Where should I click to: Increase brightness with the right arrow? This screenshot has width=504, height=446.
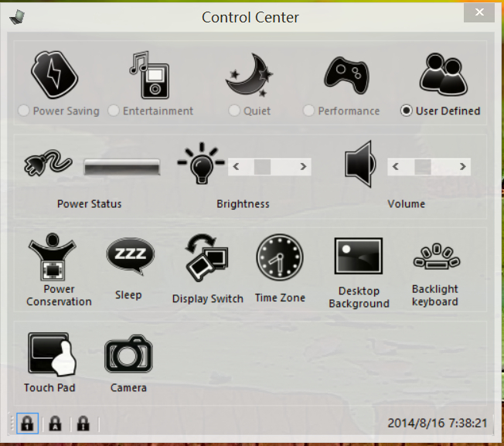303,166
